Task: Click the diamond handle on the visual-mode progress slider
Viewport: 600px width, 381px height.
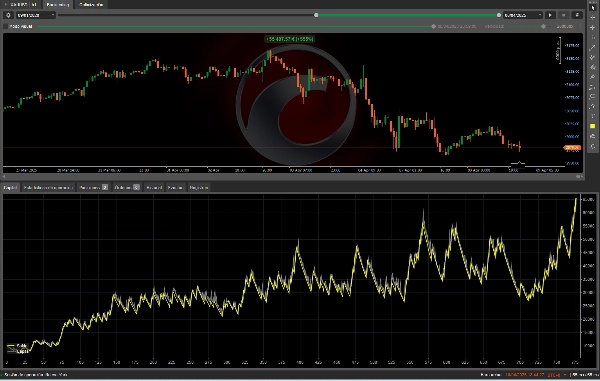Action: [434, 26]
